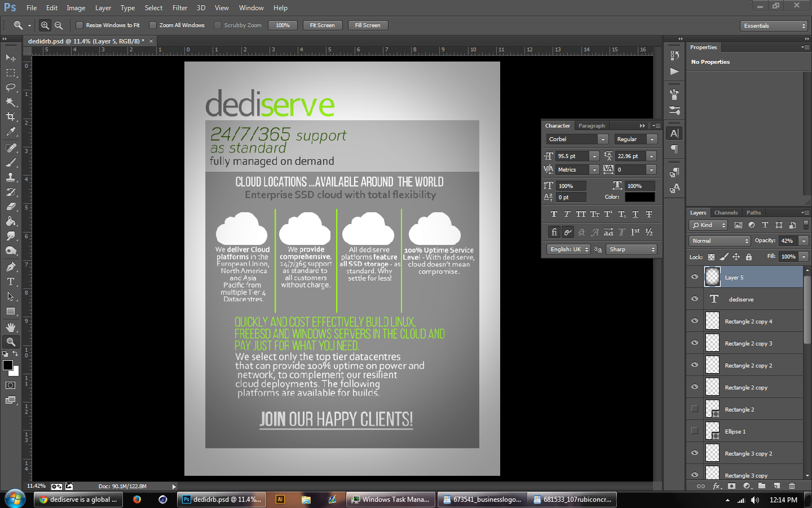This screenshot has width=812, height=508.
Task: Click the Zoom Out option icon
Action: tap(59, 25)
